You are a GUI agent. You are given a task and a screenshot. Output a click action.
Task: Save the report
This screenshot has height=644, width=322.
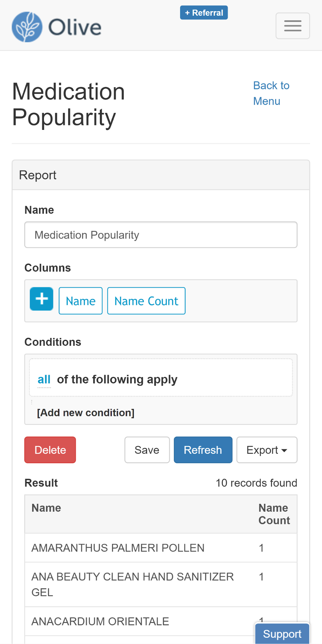[x=147, y=450]
